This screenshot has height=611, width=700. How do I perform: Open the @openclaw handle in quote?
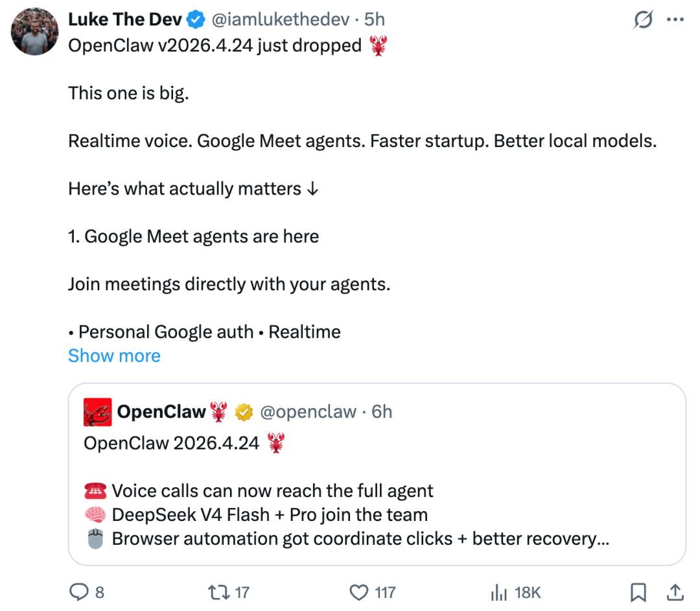tap(308, 412)
